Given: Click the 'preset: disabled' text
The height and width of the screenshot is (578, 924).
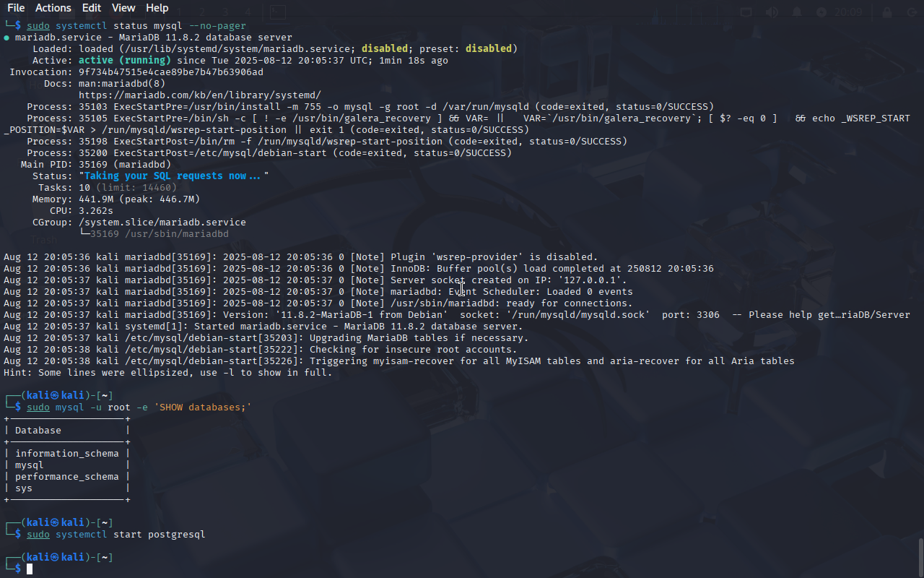Looking at the screenshot, I should click(467, 49).
